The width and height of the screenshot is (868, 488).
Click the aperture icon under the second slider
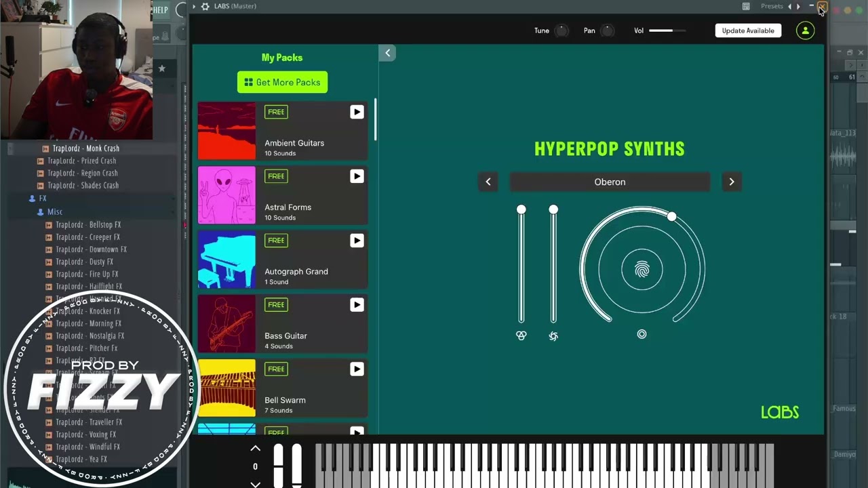553,335
